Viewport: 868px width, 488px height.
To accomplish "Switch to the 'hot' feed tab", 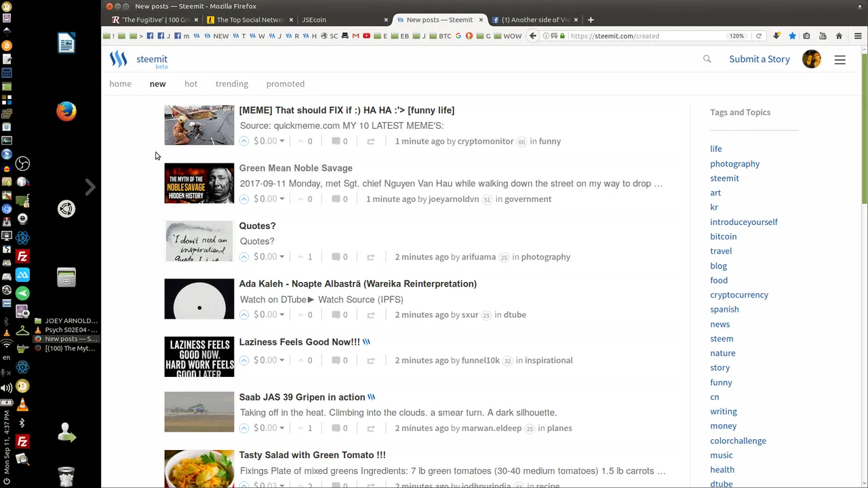I will point(191,83).
